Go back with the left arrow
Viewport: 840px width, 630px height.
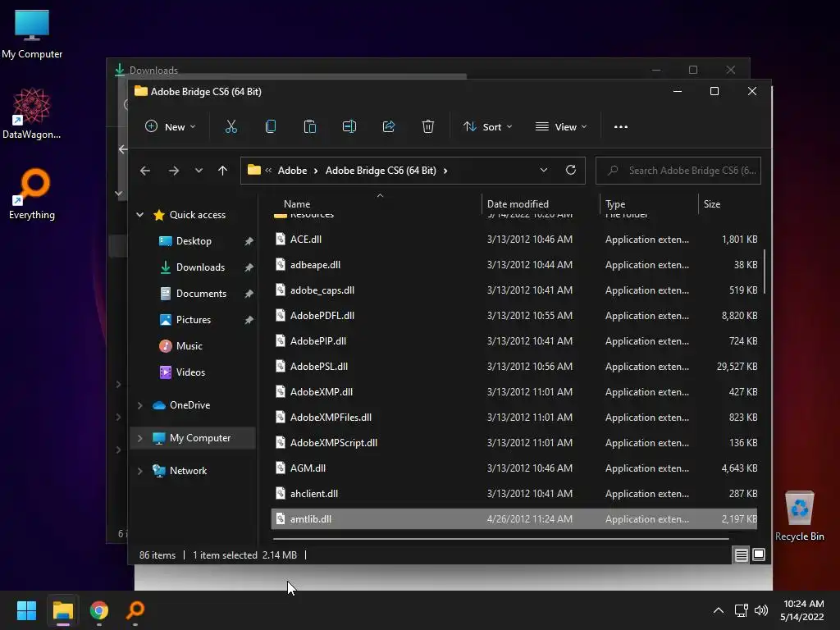pyautogui.click(x=145, y=171)
